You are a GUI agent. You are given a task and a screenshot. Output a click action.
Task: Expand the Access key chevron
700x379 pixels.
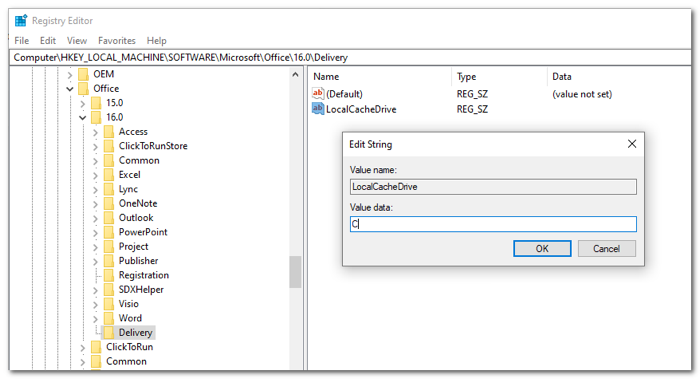(95, 132)
